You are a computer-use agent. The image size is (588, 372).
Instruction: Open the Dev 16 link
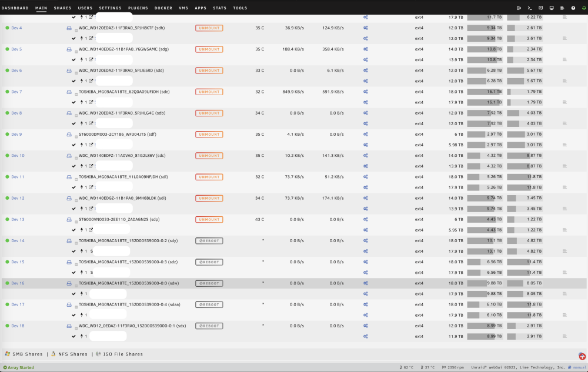point(18,283)
